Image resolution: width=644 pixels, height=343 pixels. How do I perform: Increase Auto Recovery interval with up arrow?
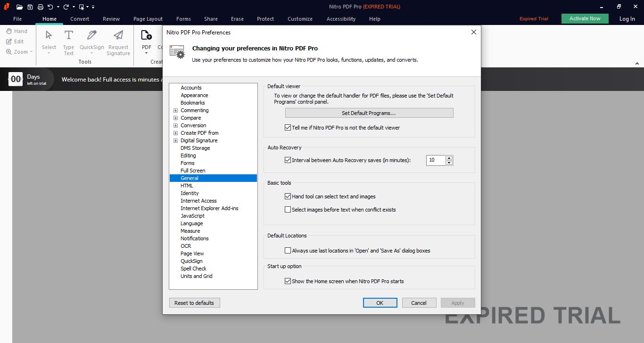pyautogui.click(x=449, y=158)
